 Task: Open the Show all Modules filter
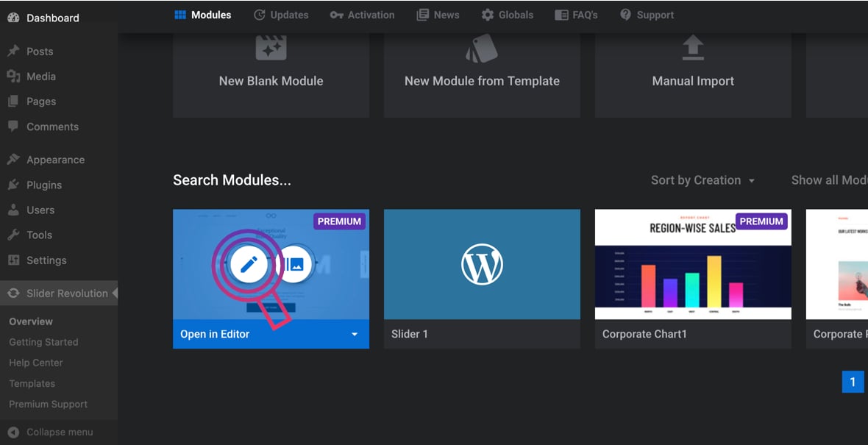[x=829, y=180]
